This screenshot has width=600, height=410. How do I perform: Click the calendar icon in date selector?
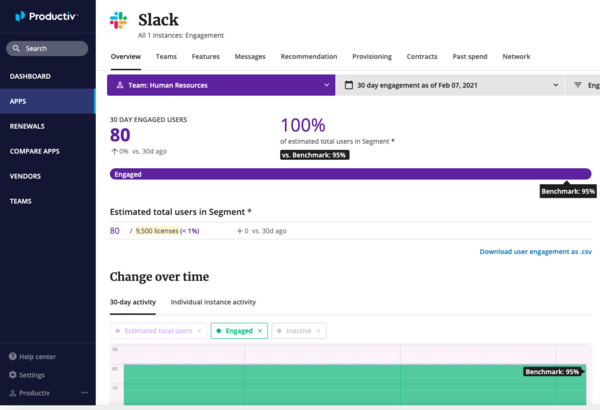349,85
